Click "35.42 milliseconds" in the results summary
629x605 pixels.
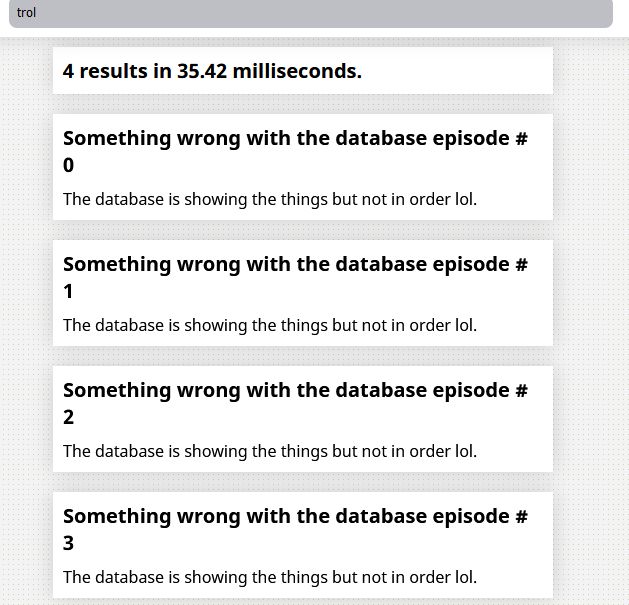point(269,71)
